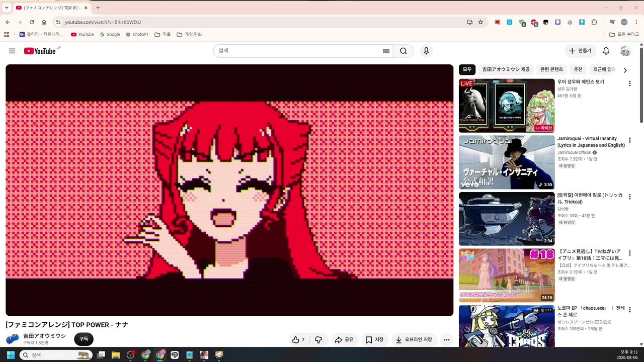
Task: Select the 관련 콘텐츠 filter chip
Action: pyautogui.click(x=551, y=69)
